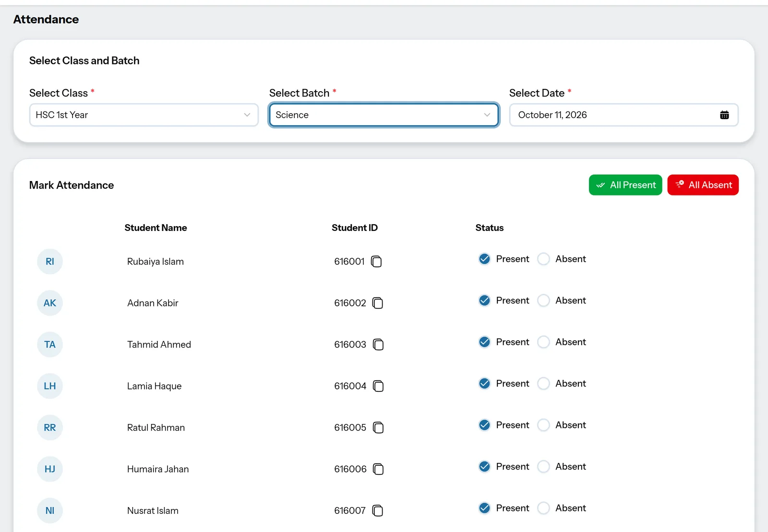Click the All Absent button
This screenshot has width=768, height=532.
703,185
